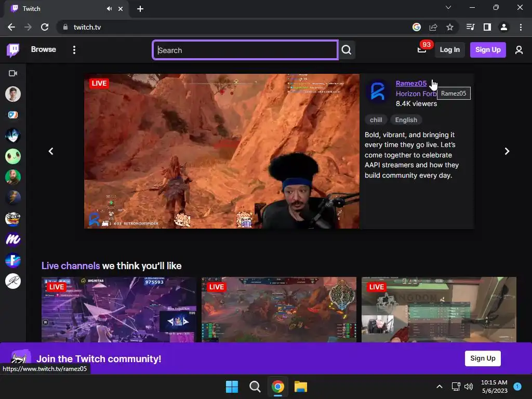This screenshot has height=399, width=532.
Task: Open the sidebar channel with dark anime avatar
Action: point(13,136)
